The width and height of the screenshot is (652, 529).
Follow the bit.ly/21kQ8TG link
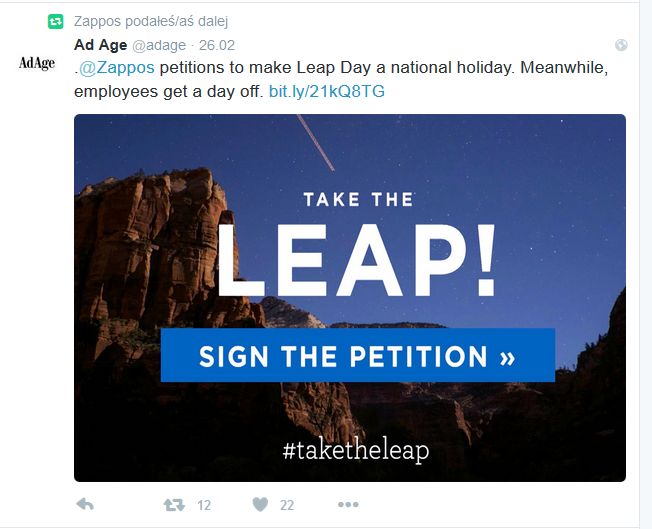click(x=327, y=91)
